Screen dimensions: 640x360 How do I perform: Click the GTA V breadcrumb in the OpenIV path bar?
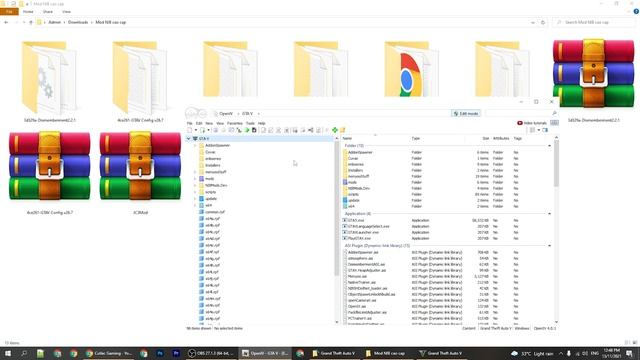pyautogui.click(x=247, y=113)
